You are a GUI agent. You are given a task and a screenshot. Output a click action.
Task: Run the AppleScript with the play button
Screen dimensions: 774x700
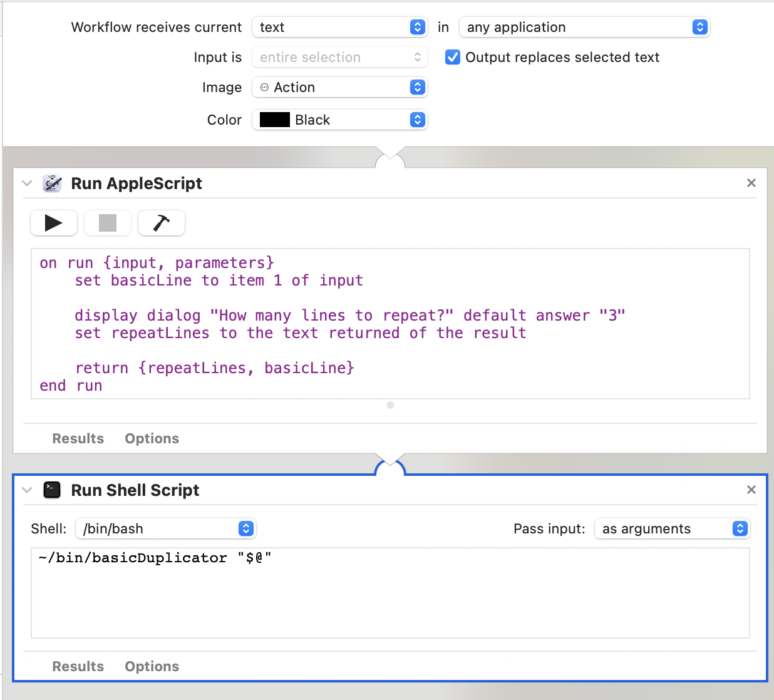[x=54, y=223]
